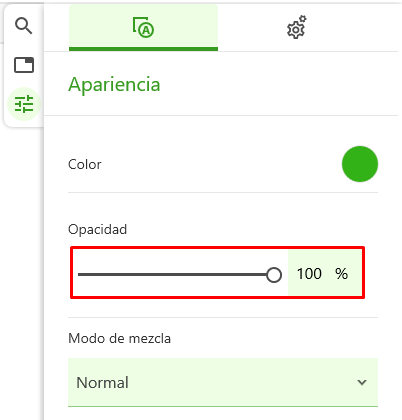Switch to the annotation appearance tab
The image size is (402, 420).
point(143,27)
